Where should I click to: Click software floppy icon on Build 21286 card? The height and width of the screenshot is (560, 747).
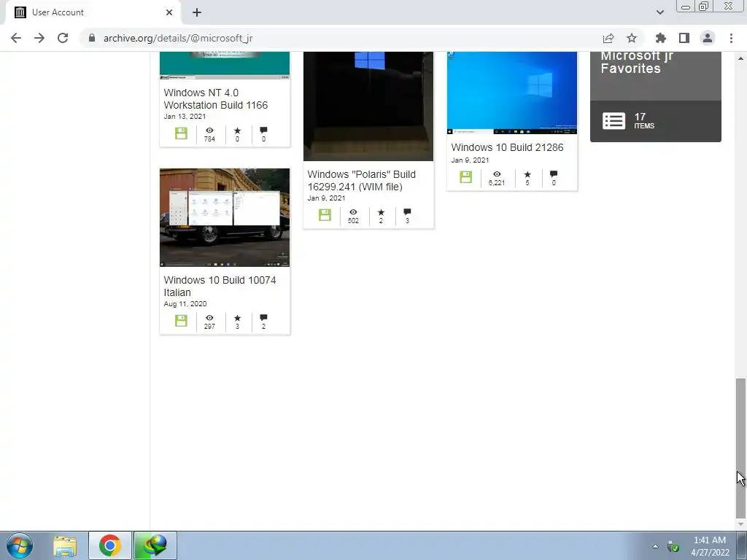[465, 177]
